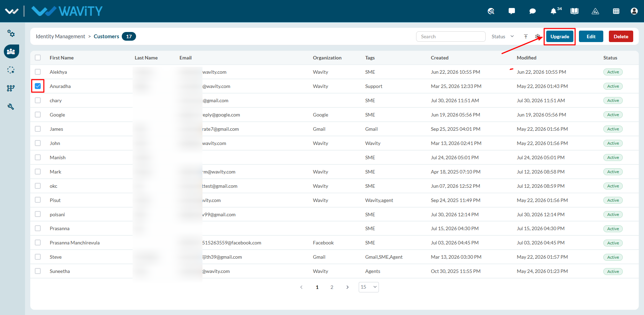644x315 pixels.
Task: Go to page 2 of customers
Action: [332, 287]
